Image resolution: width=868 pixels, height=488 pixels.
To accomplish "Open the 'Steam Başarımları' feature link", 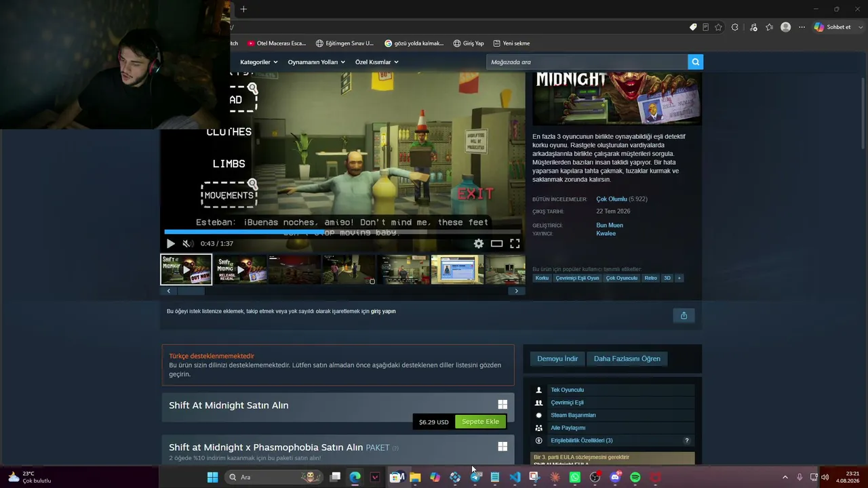I will 573,415.
